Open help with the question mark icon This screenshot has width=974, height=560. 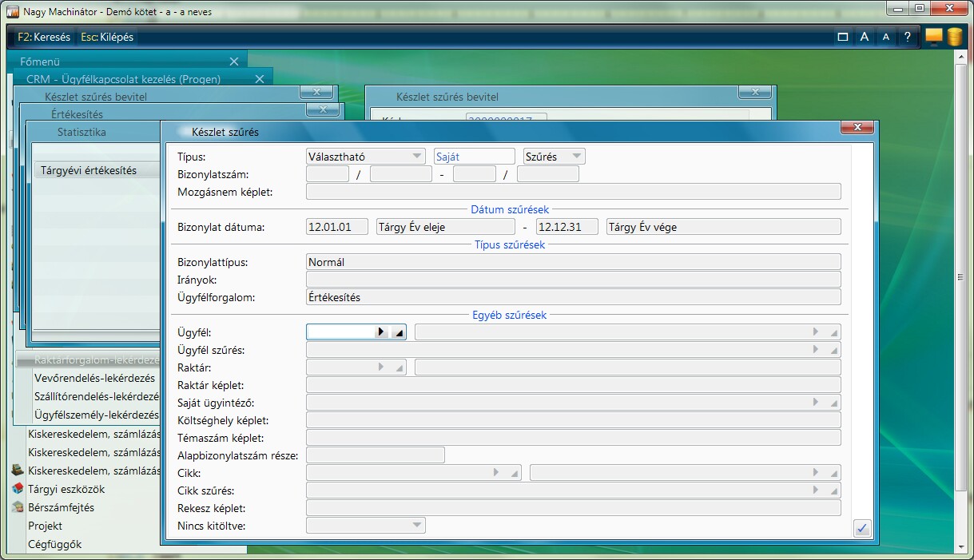click(907, 37)
